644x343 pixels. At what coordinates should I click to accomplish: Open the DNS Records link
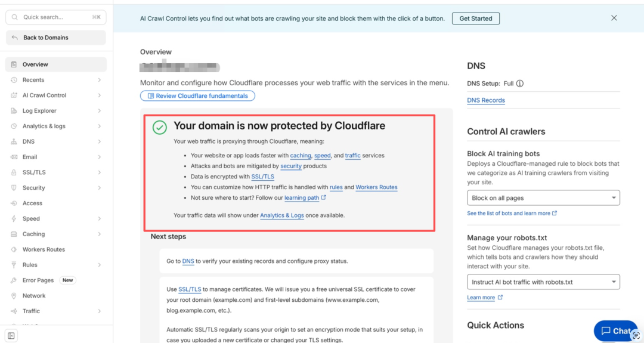coord(486,100)
